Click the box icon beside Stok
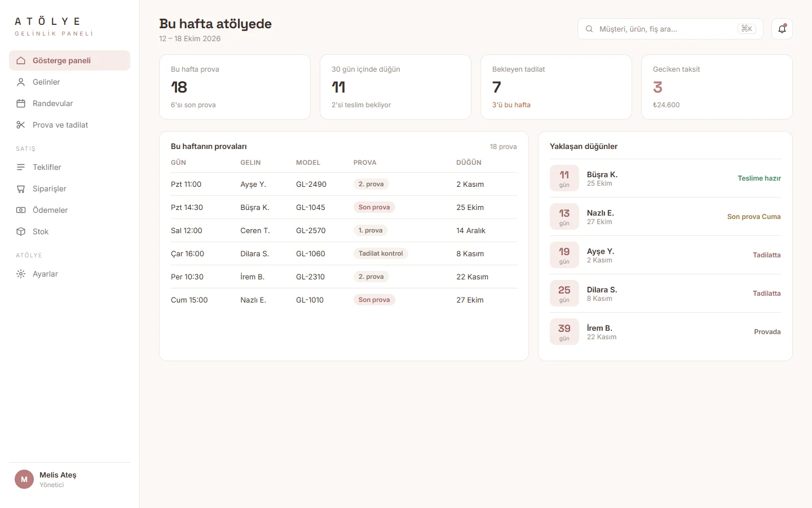Viewport: 812px width, 508px height. tap(21, 231)
